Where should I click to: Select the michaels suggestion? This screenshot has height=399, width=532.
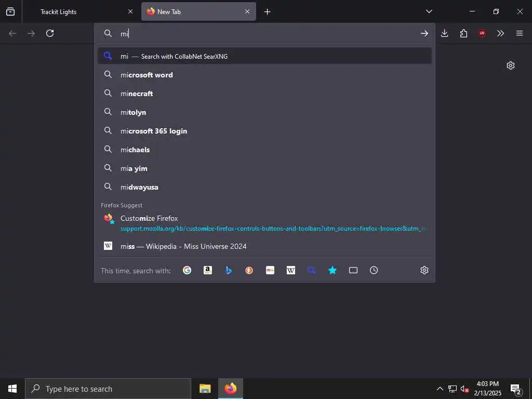click(264, 149)
